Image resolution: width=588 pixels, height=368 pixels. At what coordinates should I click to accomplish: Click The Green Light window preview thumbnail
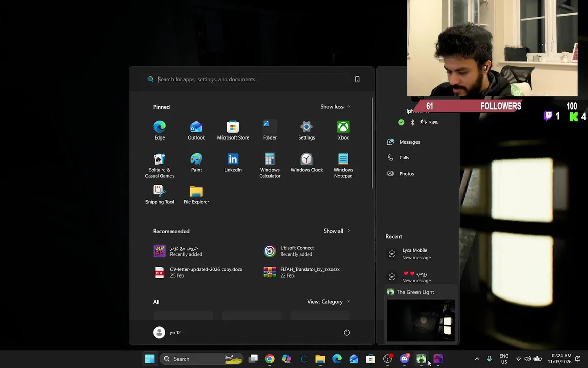click(x=421, y=320)
